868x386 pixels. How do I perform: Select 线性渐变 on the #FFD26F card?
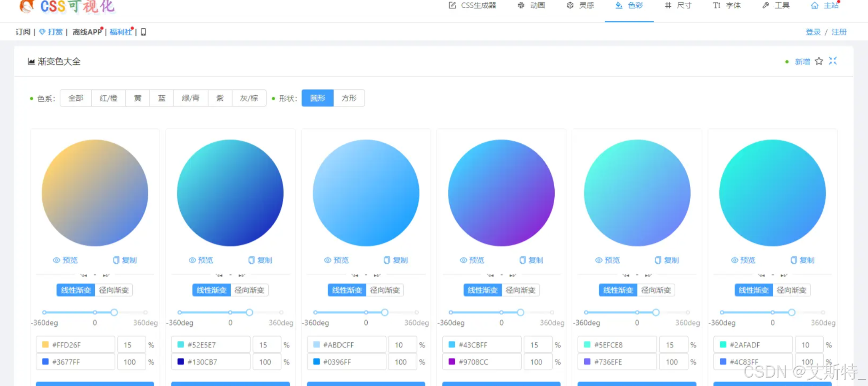[76, 290]
